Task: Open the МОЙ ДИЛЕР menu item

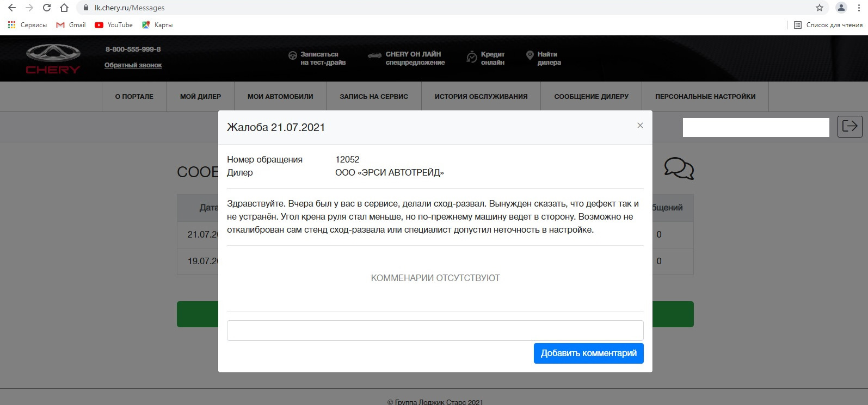Action: pyautogui.click(x=201, y=97)
